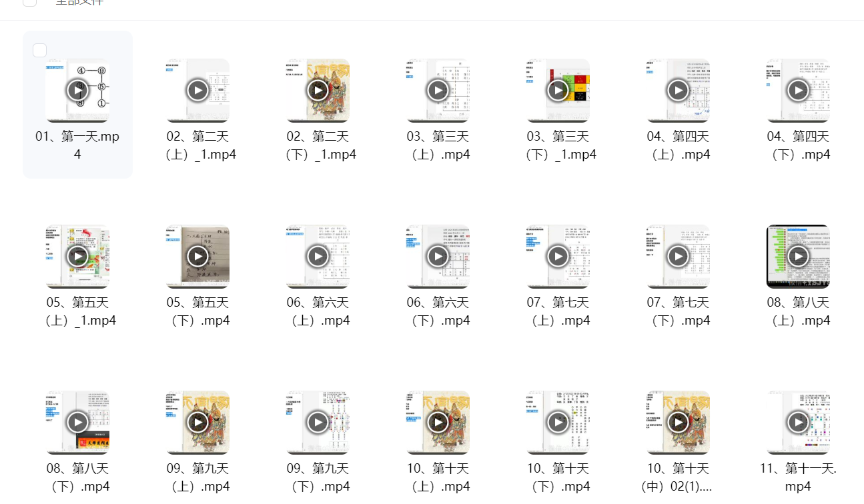The height and width of the screenshot is (504, 864).
Task: Click the 全部文件 breadcrumb label
Action: (x=79, y=2)
